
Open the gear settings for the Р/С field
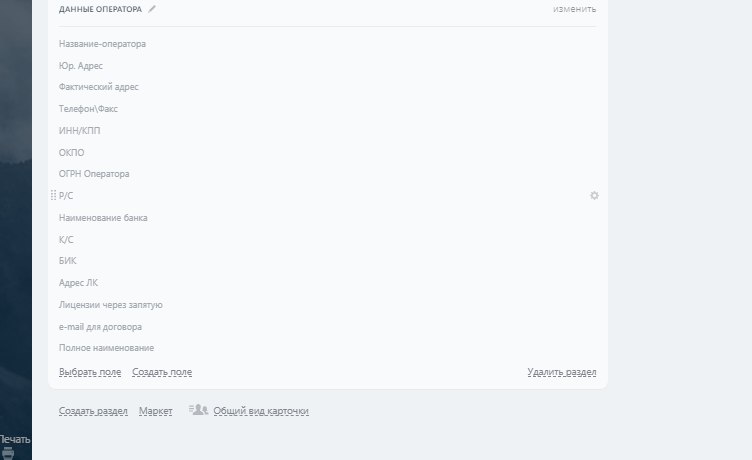click(594, 196)
